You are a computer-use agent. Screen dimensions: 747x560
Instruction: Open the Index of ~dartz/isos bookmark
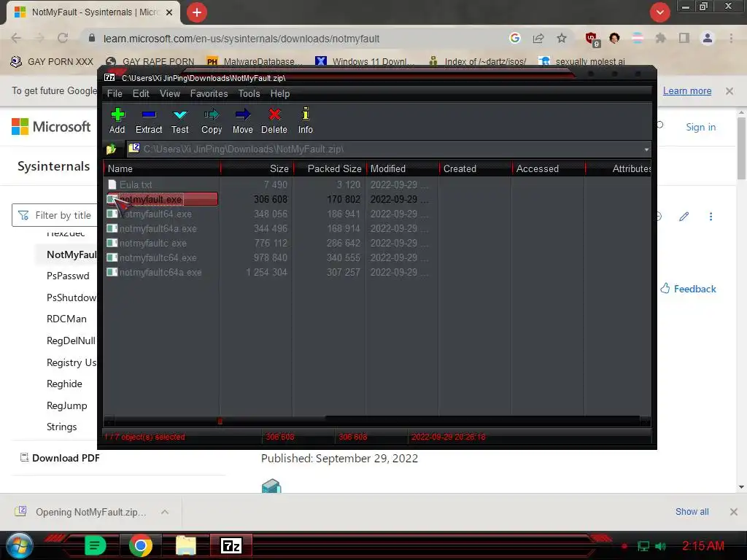pyautogui.click(x=477, y=61)
